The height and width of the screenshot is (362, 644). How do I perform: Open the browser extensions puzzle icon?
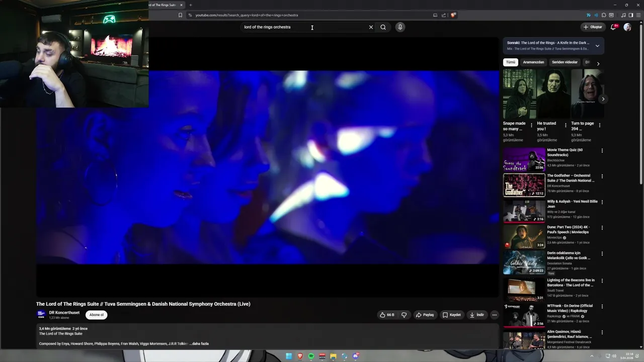604,15
